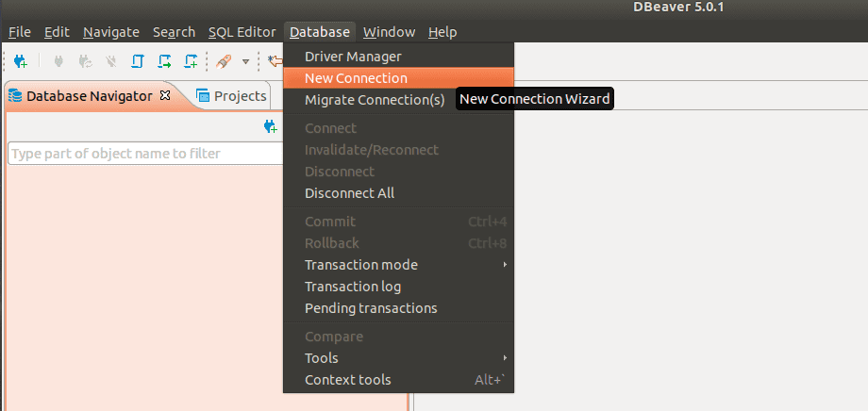The height and width of the screenshot is (411, 868).
Task: Click the new SQL script icon with green plus
Action: click(191, 61)
